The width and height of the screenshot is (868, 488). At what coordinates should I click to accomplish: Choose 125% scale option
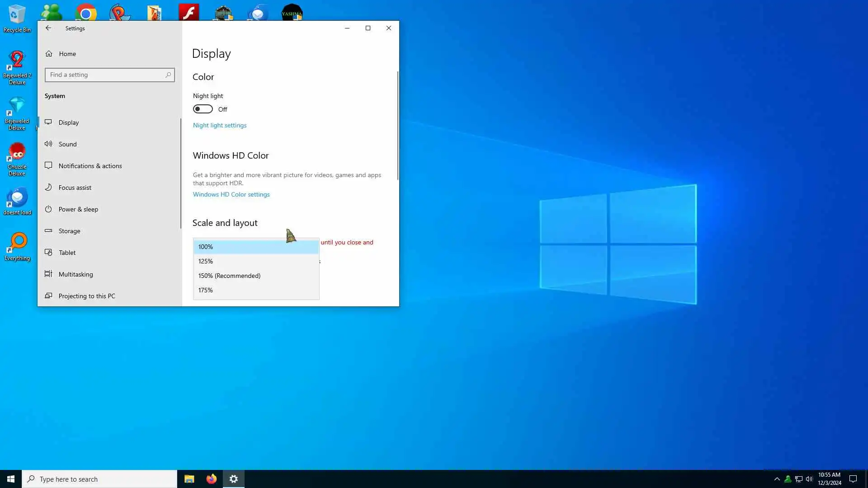tap(256, 261)
